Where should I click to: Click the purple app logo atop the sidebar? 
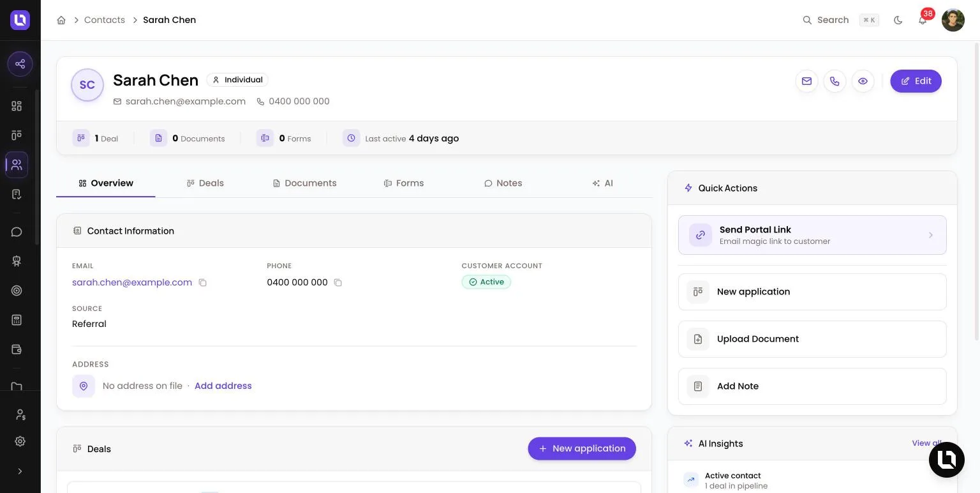click(x=20, y=20)
